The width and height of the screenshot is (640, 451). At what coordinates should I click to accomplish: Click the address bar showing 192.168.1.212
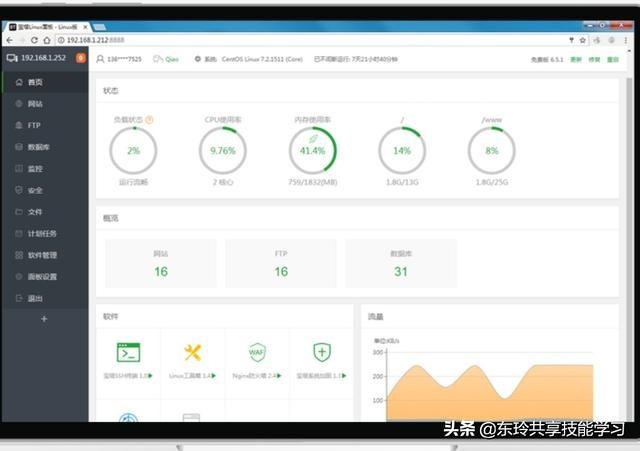[x=310, y=40]
